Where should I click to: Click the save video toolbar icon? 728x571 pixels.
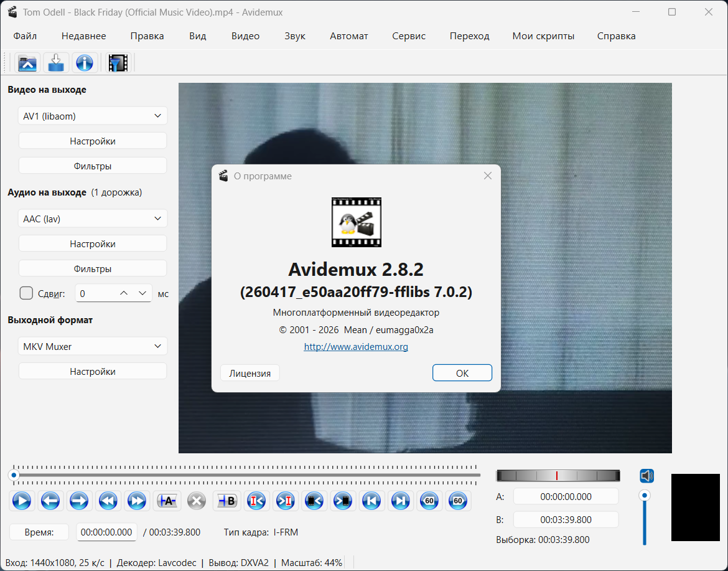56,63
